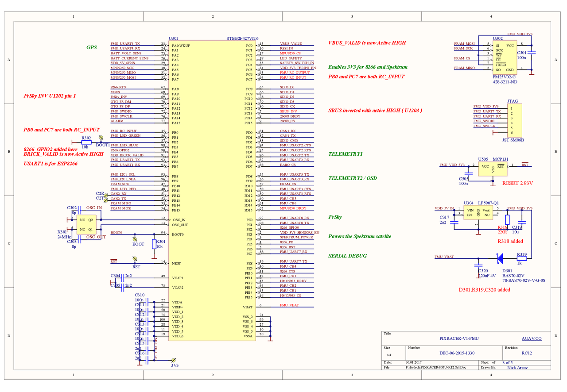567x392 pixels.
Task: Select the U302 FM25V02-G FRAM chip
Action: pyautogui.click(x=504, y=58)
